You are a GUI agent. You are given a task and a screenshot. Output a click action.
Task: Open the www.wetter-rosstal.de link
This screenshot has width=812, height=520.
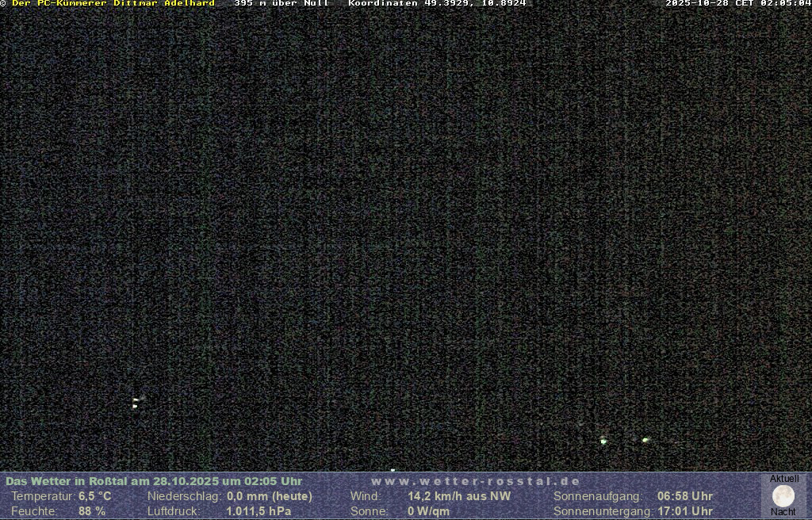click(476, 481)
